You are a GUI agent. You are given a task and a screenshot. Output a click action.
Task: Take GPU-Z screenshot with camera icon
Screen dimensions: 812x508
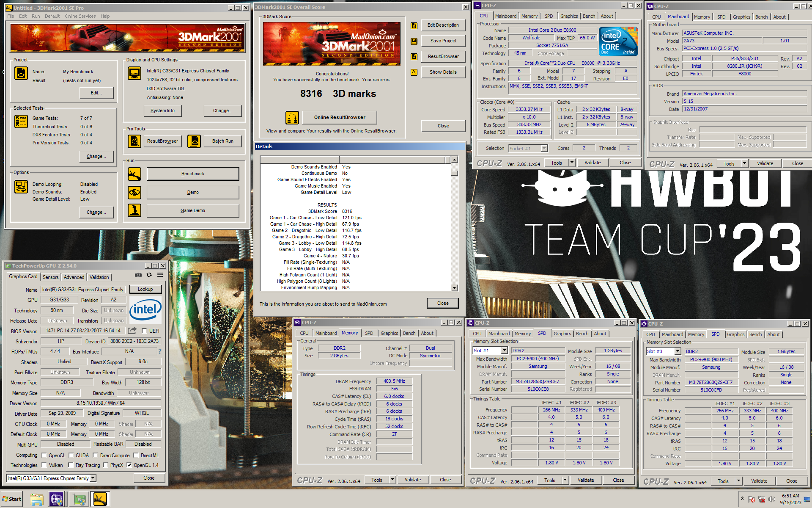point(138,275)
